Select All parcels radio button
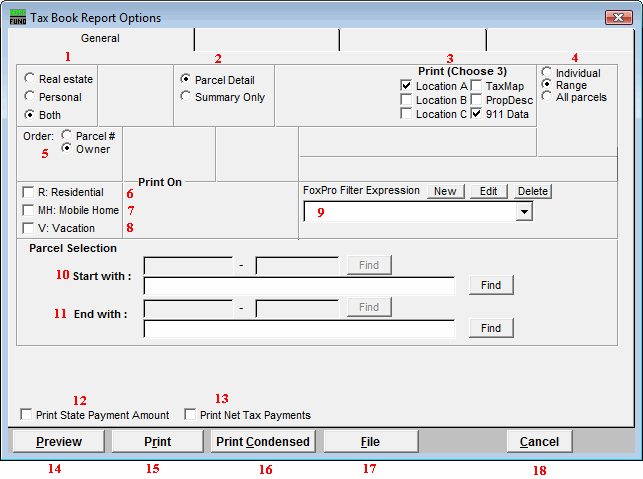 547,97
